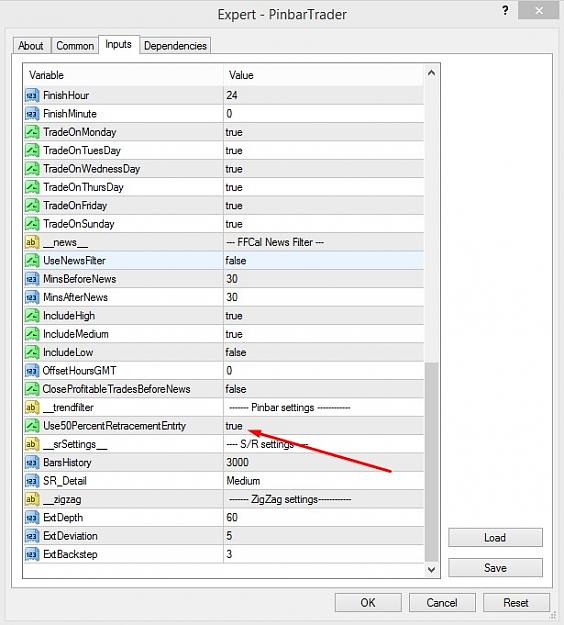
Task: Click the vertical scrollbar thumb
Action: click(x=431, y=462)
